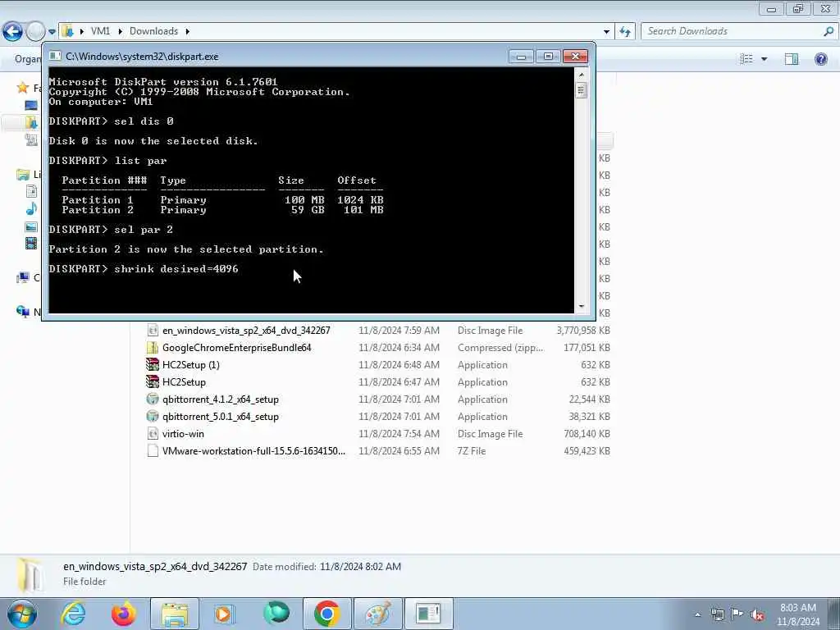Click Libraries in the navigation pane
Screen dimensions: 840x630
(x=23, y=174)
